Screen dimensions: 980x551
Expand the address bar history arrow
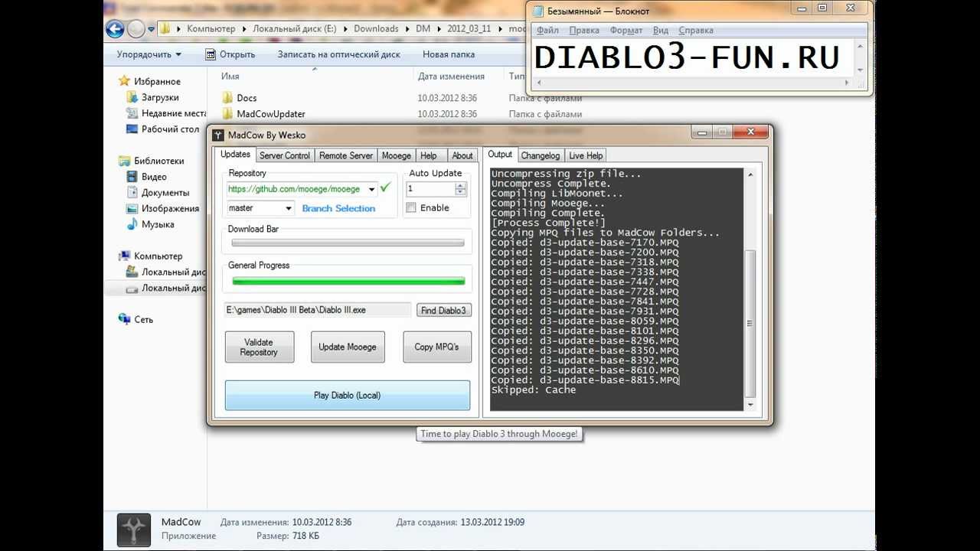pos(152,29)
